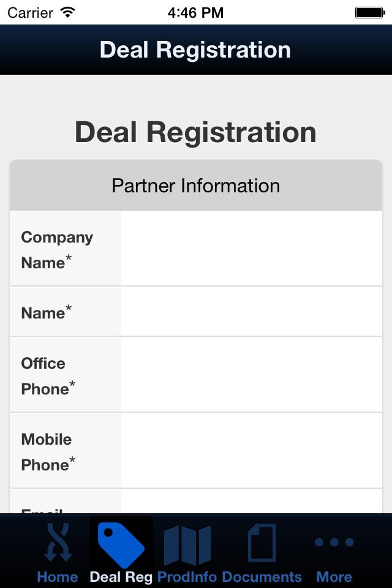392x588 pixels.
Task: Tap the Partner Information section header
Action: point(196,186)
